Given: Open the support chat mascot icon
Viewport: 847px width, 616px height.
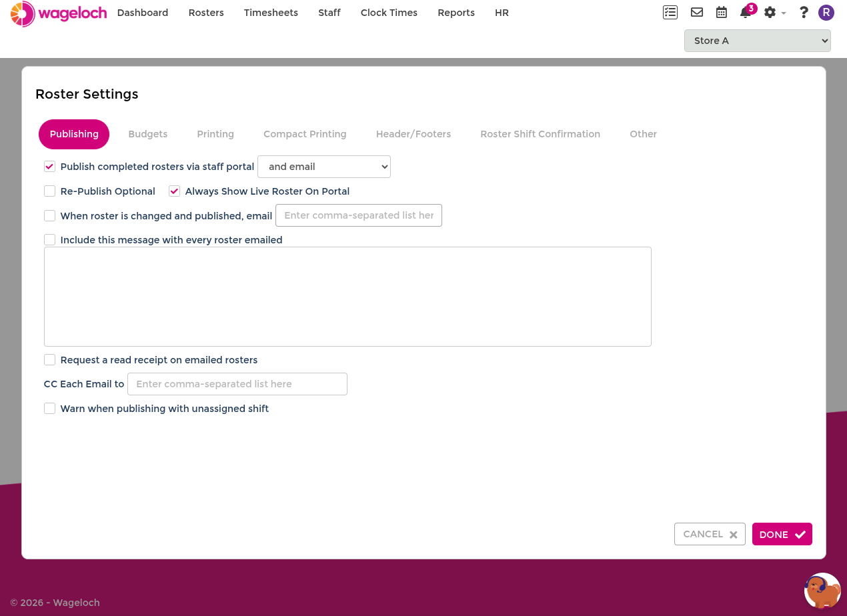Looking at the screenshot, I should coord(822,591).
